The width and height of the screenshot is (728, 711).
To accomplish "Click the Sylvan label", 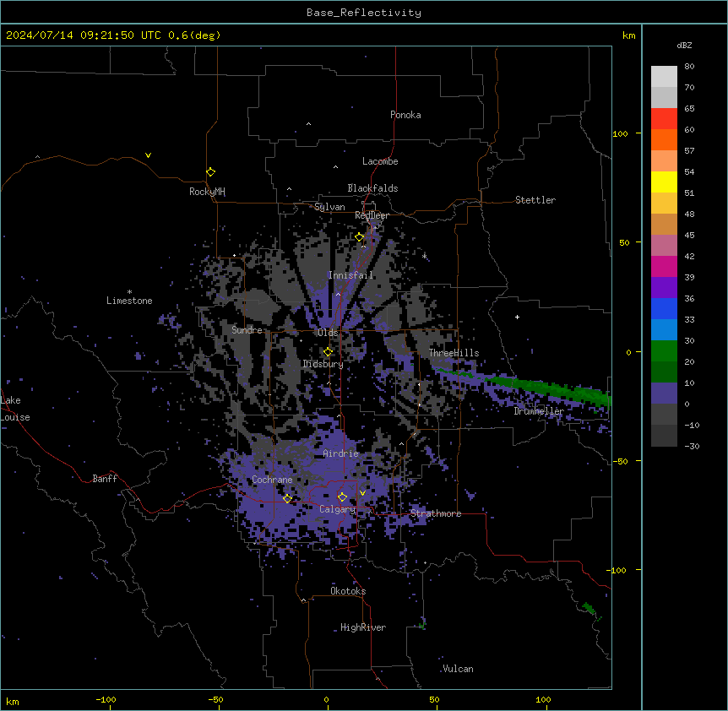I will click(x=329, y=207).
